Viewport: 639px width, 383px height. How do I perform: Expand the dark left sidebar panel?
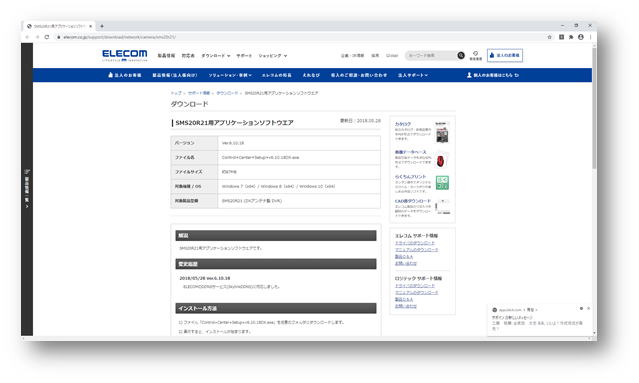pos(27,189)
